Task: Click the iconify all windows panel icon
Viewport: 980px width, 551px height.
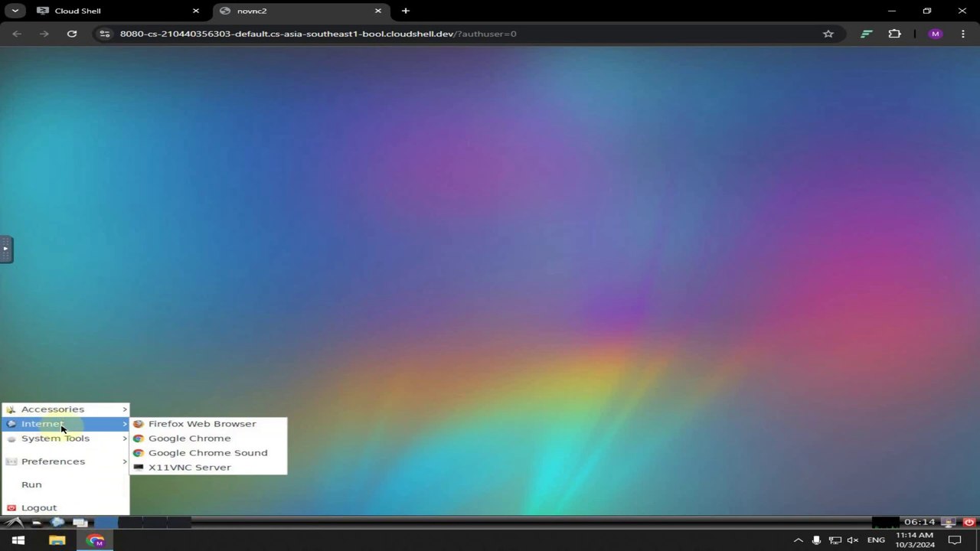Action: [x=80, y=523]
